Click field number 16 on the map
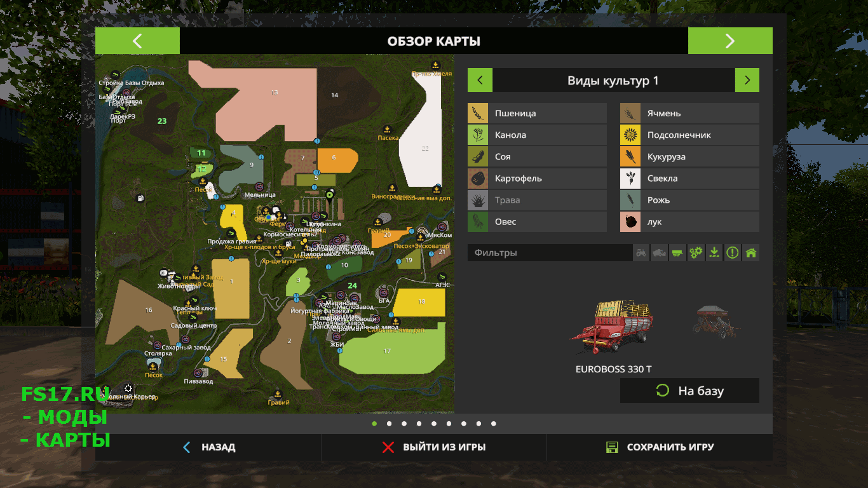 click(x=149, y=310)
